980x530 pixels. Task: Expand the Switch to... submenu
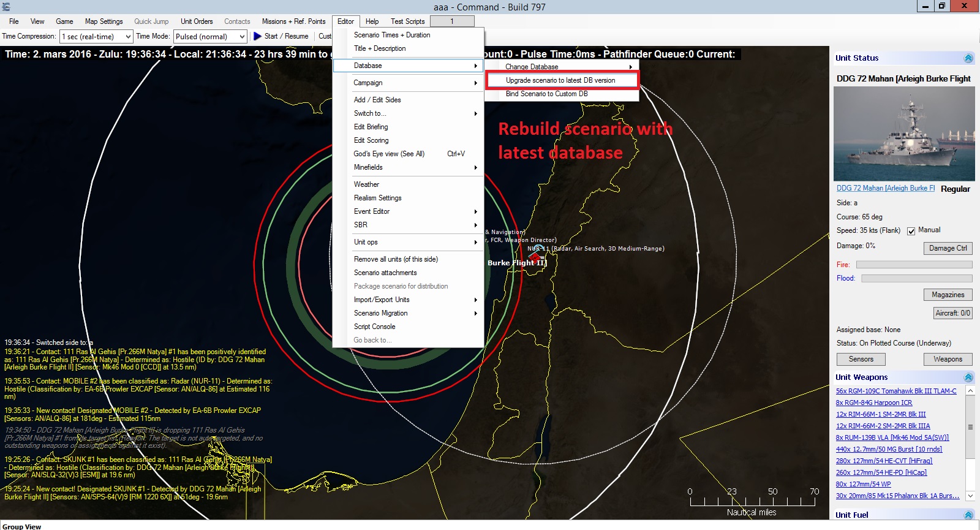click(408, 113)
